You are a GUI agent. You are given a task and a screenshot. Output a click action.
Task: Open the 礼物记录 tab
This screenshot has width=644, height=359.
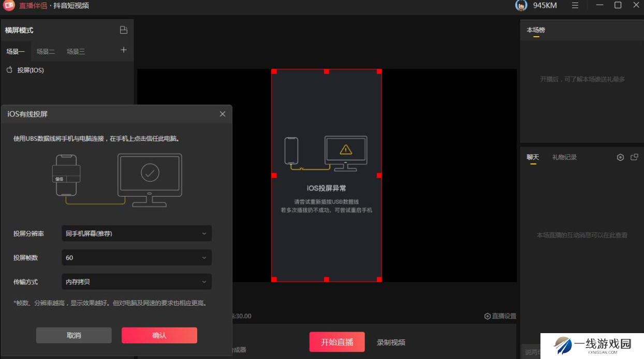pos(564,157)
